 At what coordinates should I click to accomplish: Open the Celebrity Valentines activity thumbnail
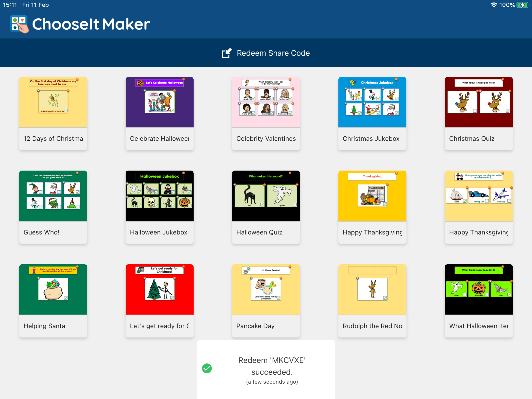tap(266, 102)
